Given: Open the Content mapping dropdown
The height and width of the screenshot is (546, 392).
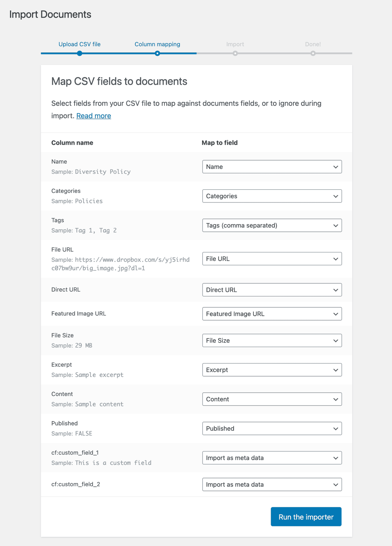Looking at the screenshot, I should tap(272, 399).
